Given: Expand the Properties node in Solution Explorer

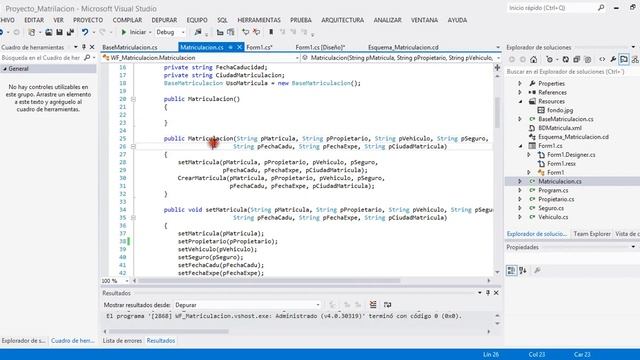Looking at the screenshot, I should (x=520, y=83).
